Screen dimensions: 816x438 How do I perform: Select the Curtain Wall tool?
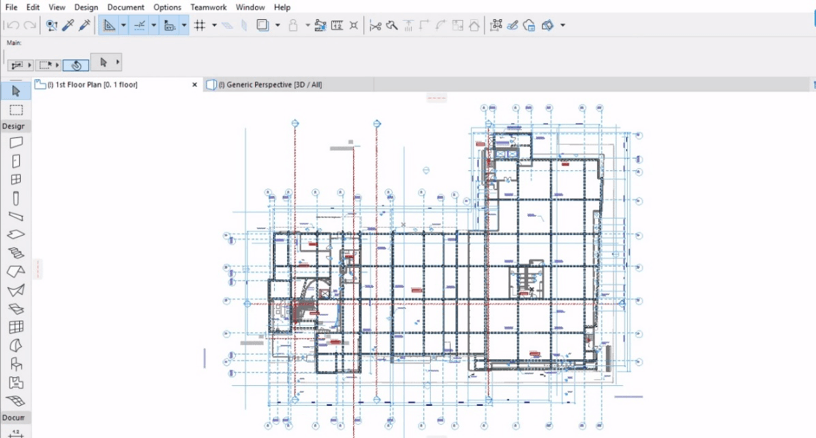coord(16,327)
